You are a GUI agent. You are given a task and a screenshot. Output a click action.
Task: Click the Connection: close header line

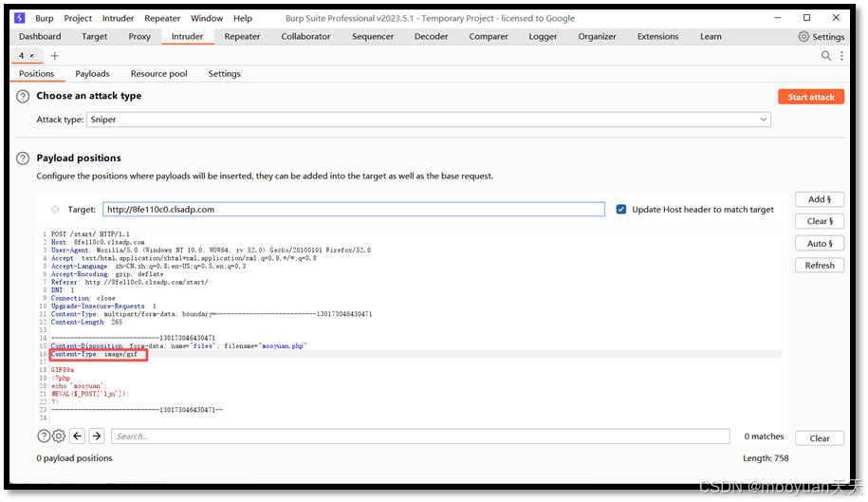(x=83, y=298)
